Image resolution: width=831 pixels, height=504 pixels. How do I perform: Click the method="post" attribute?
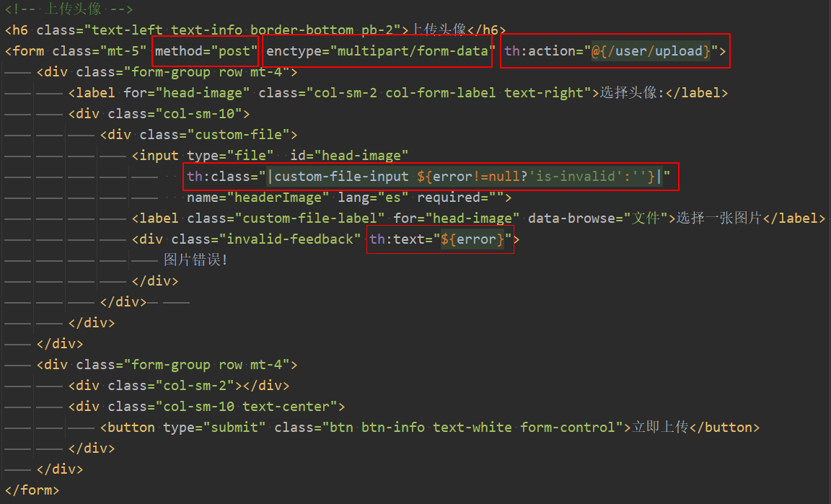[206, 51]
